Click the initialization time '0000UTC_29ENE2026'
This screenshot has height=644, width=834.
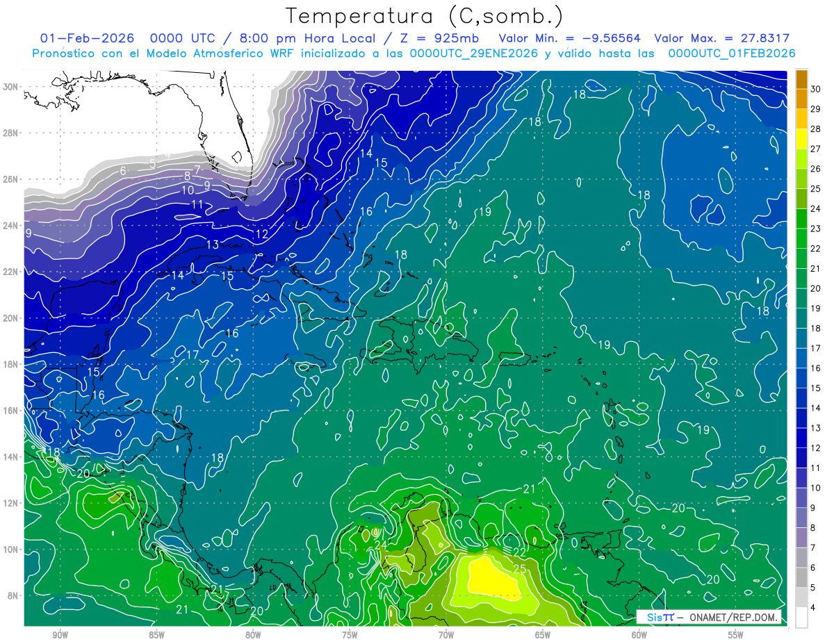(474, 53)
